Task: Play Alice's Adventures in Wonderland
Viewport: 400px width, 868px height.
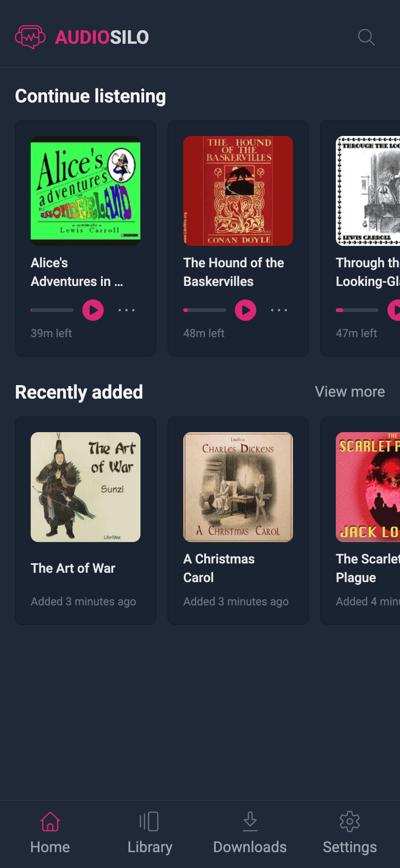Action: [93, 310]
